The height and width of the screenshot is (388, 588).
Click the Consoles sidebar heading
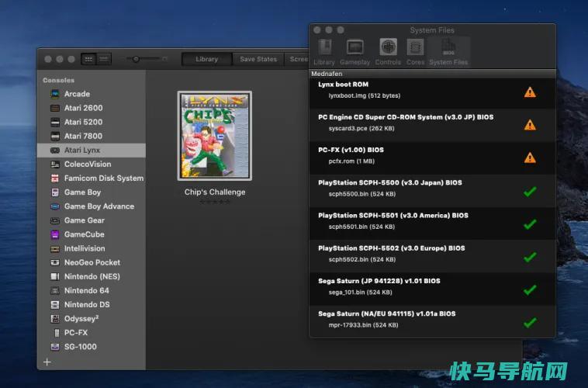(58, 80)
